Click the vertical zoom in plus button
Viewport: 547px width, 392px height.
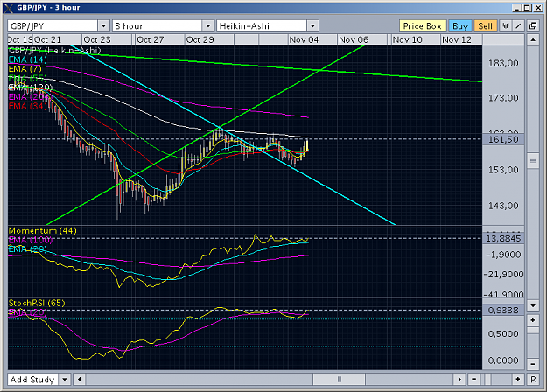pyautogui.click(x=533, y=320)
